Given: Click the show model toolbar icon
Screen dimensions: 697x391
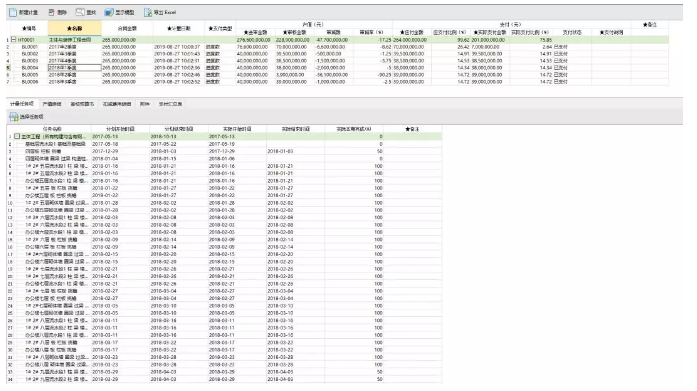Looking at the screenshot, I should (109, 12).
